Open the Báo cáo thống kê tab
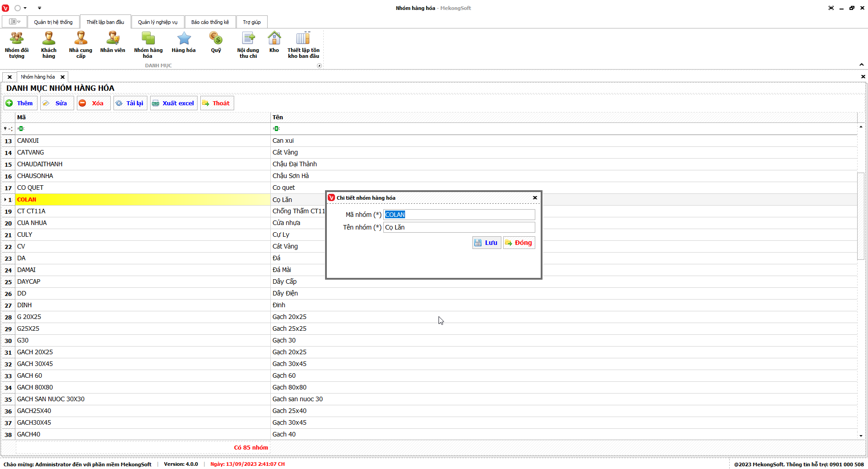The height and width of the screenshot is (469, 868). pos(210,22)
